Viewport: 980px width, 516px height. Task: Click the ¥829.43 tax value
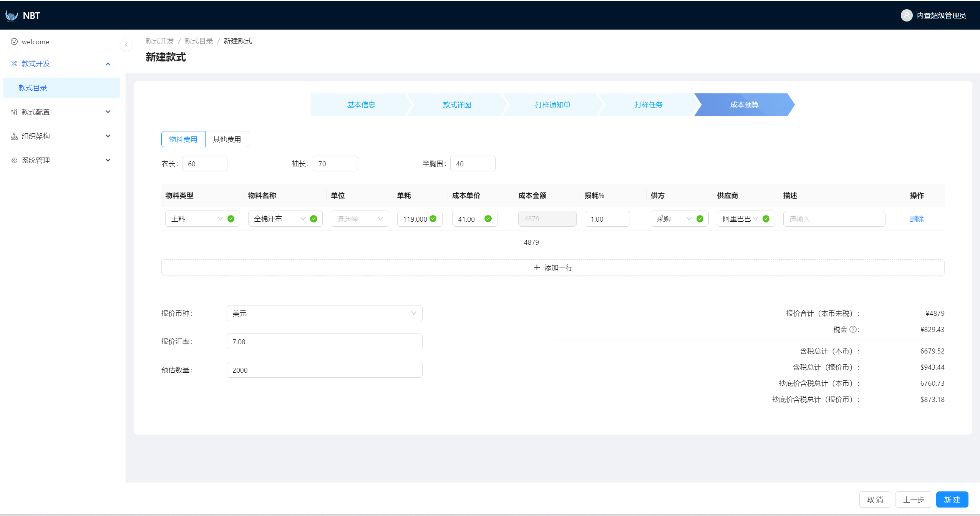point(932,329)
